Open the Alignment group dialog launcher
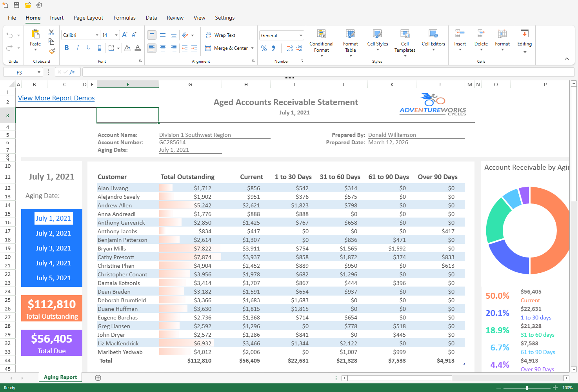This screenshot has width=578, height=392. coord(253,61)
